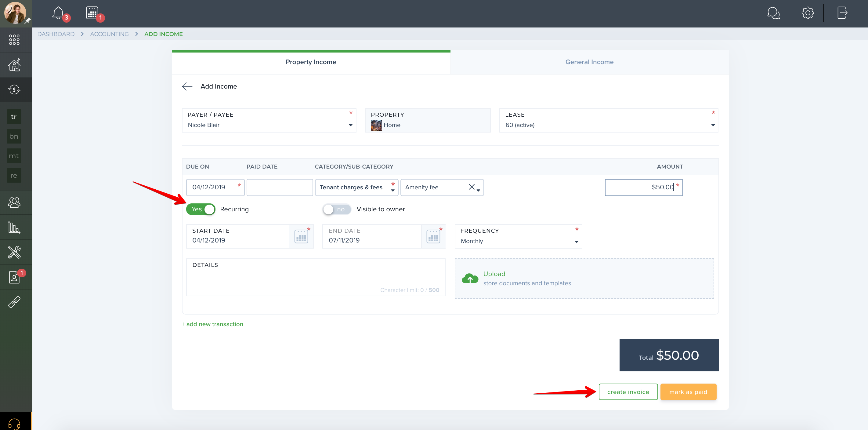
Task: Open the properties house icon in sidebar
Action: pyautogui.click(x=14, y=65)
